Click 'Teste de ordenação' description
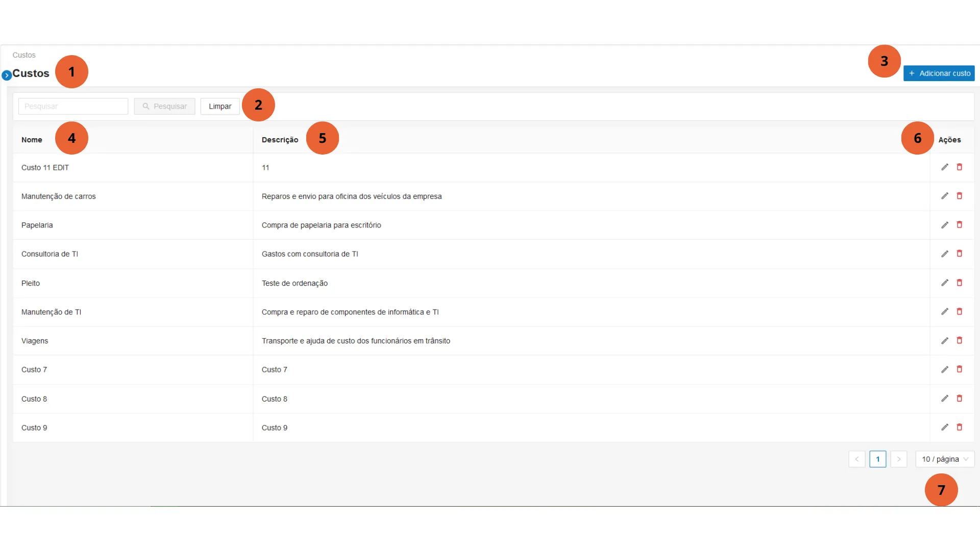 (295, 283)
